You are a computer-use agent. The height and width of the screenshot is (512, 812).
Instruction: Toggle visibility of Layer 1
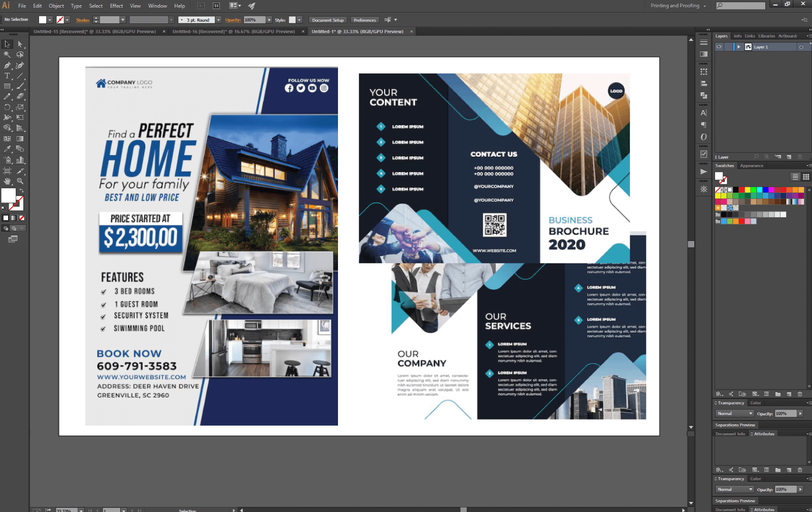pos(719,47)
